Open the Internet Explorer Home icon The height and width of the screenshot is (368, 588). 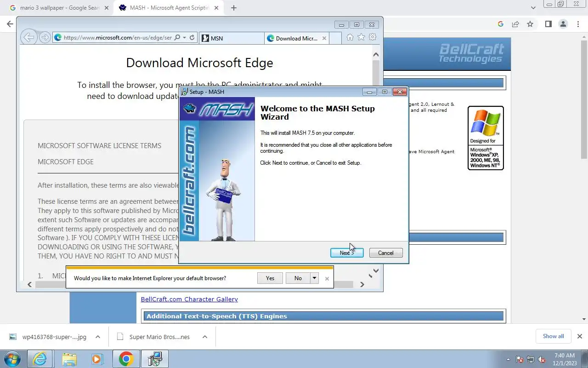pyautogui.click(x=350, y=37)
